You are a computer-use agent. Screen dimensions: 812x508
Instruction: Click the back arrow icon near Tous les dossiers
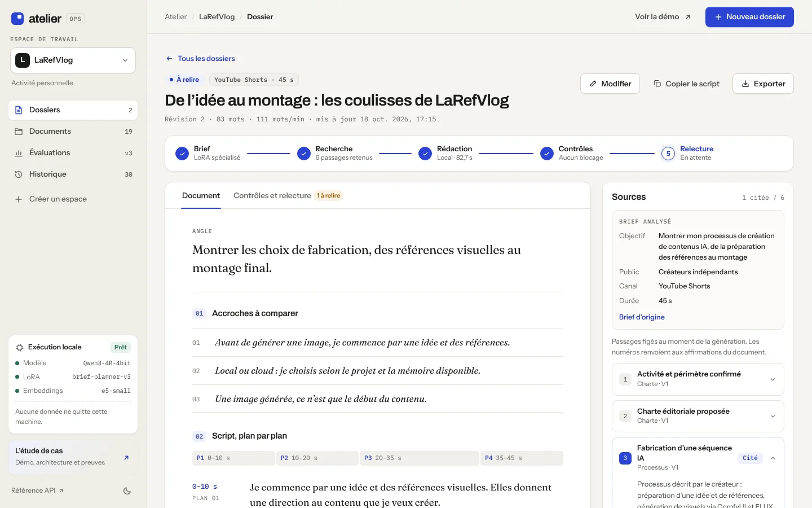169,59
